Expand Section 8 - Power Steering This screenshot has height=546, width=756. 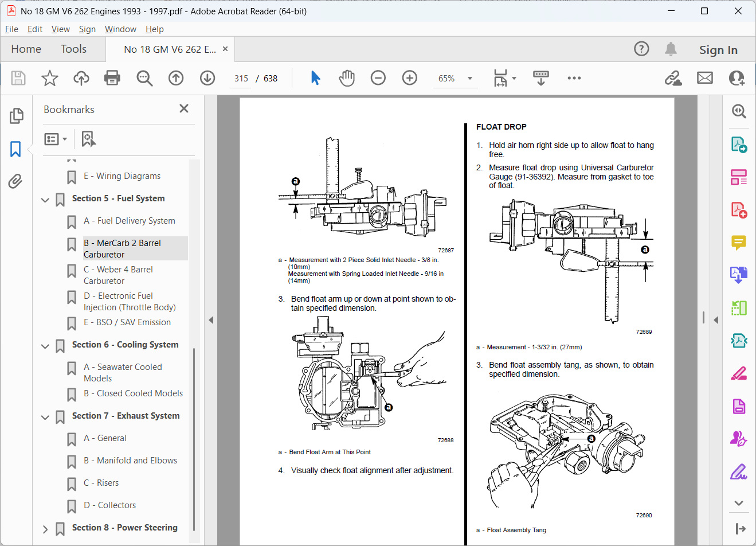tap(45, 529)
